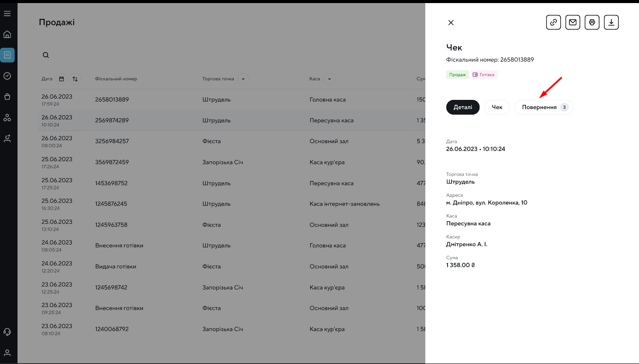Download the receipt
This screenshot has height=364, width=639.
[611, 22]
